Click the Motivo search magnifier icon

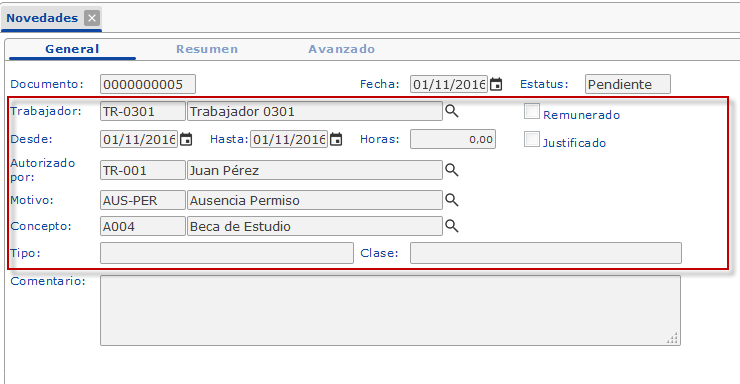point(452,200)
